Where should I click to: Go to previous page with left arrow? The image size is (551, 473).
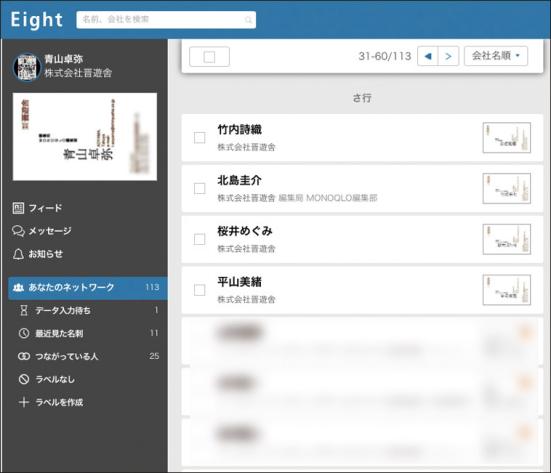(428, 56)
